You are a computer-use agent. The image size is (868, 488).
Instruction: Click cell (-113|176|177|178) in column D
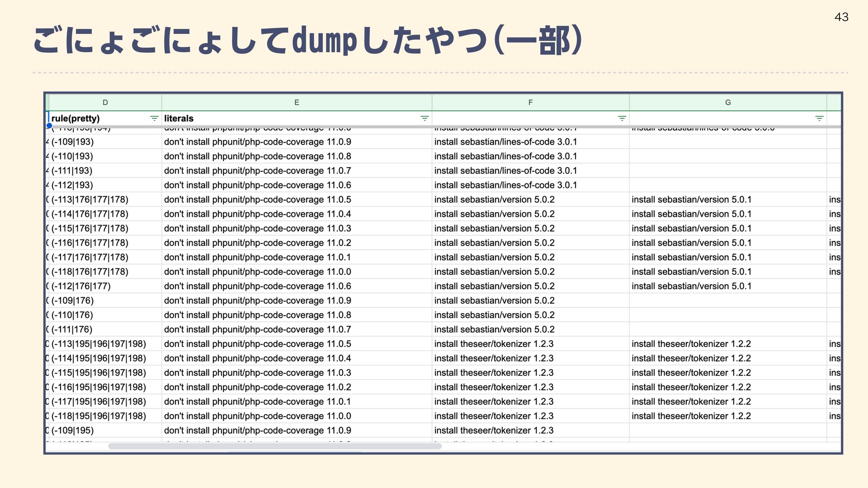click(x=105, y=200)
